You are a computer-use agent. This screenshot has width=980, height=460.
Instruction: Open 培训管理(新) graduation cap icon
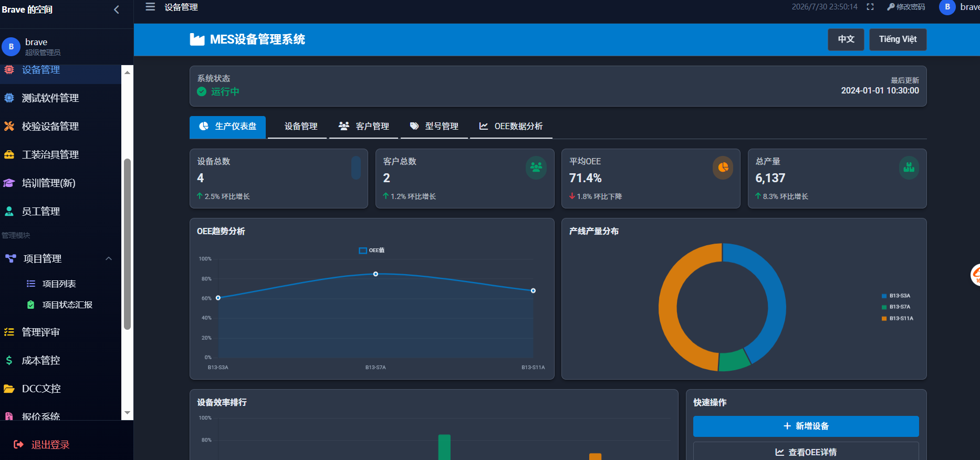[x=9, y=183]
